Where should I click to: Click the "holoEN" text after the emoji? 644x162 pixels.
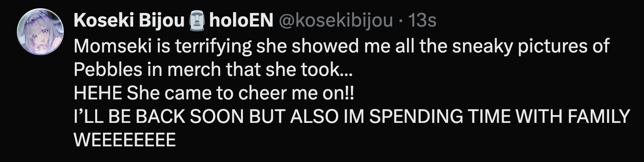coord(241,21)
